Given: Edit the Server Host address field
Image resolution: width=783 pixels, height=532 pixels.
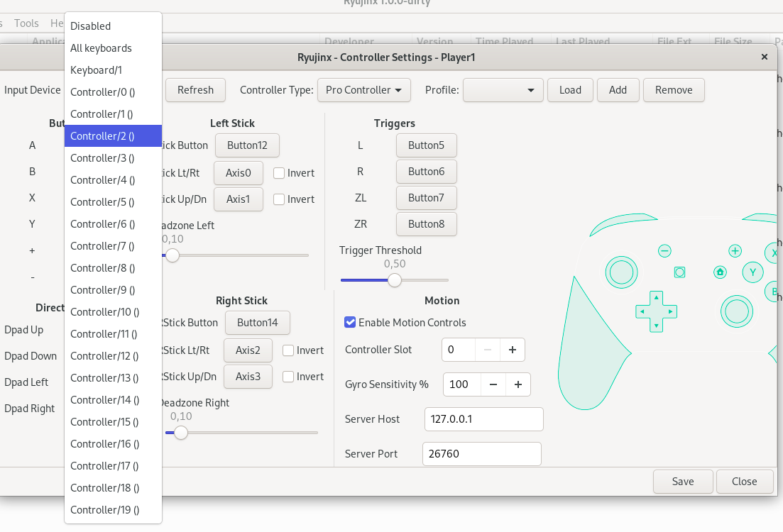Looking at the screenshot, I should 483,419.
